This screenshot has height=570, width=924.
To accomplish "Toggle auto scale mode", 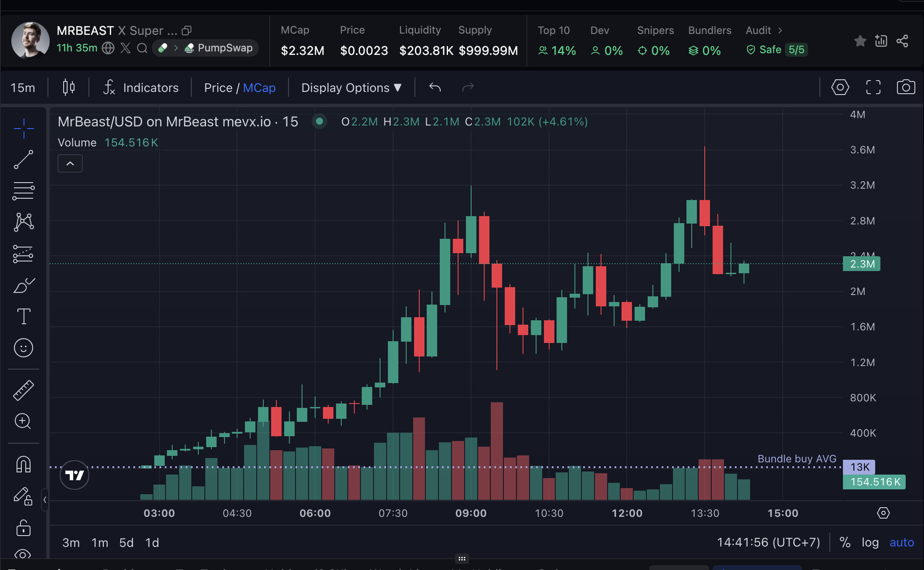I will point(902,543).
